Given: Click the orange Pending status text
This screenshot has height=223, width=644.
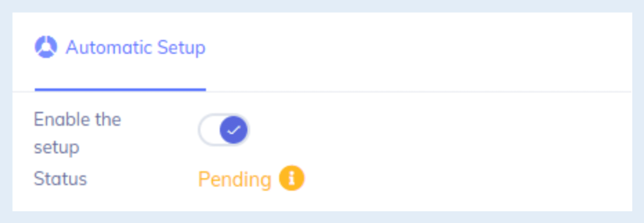Looking at the screenshot, I should [235, 179].
